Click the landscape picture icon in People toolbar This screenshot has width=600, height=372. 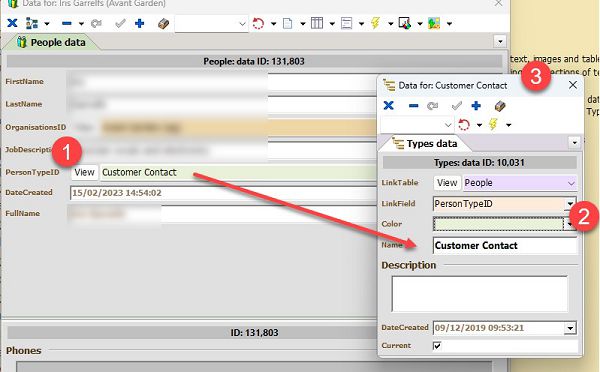434,23
